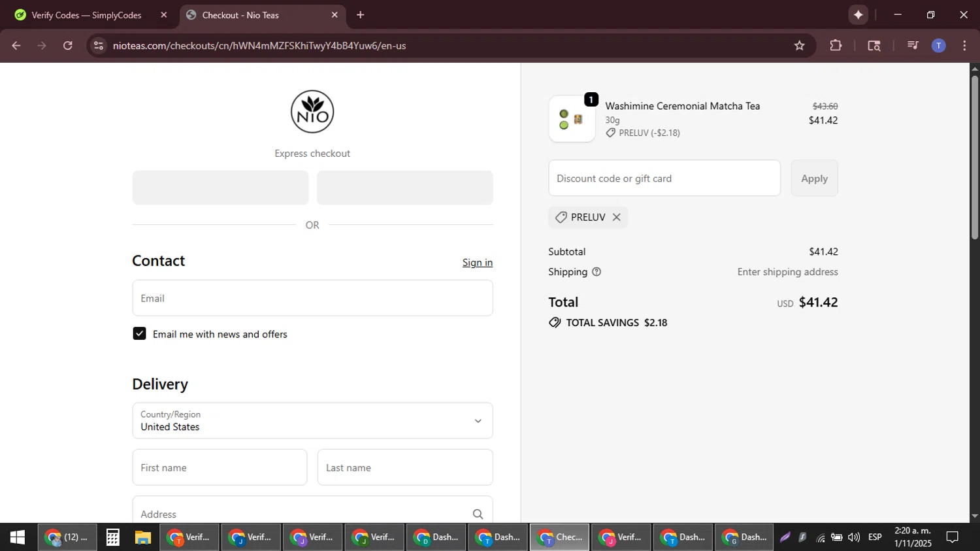Viewport: 980px width, 551px height.
Task: Click the browser address bar URL
Action: [259, 46]
